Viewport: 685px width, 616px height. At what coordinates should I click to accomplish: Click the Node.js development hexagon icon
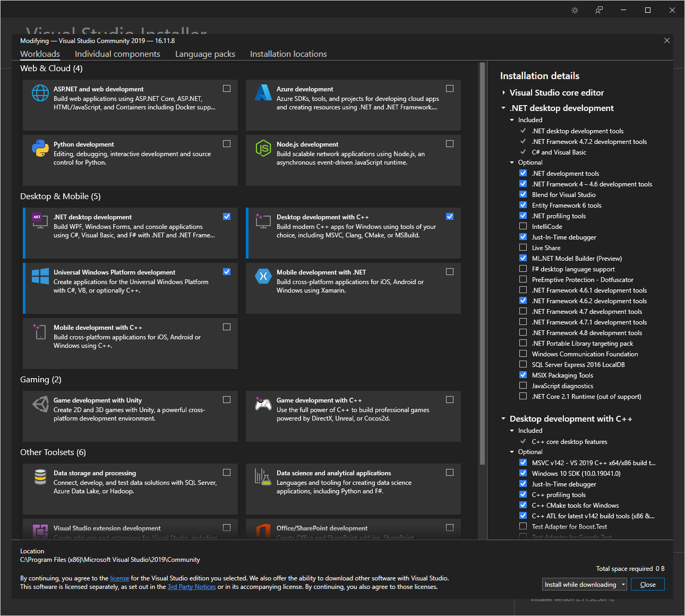click(x=263, y=148)
